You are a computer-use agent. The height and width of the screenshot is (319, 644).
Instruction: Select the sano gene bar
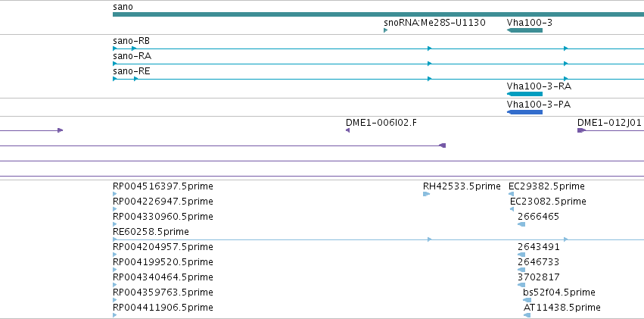point(378,14)
